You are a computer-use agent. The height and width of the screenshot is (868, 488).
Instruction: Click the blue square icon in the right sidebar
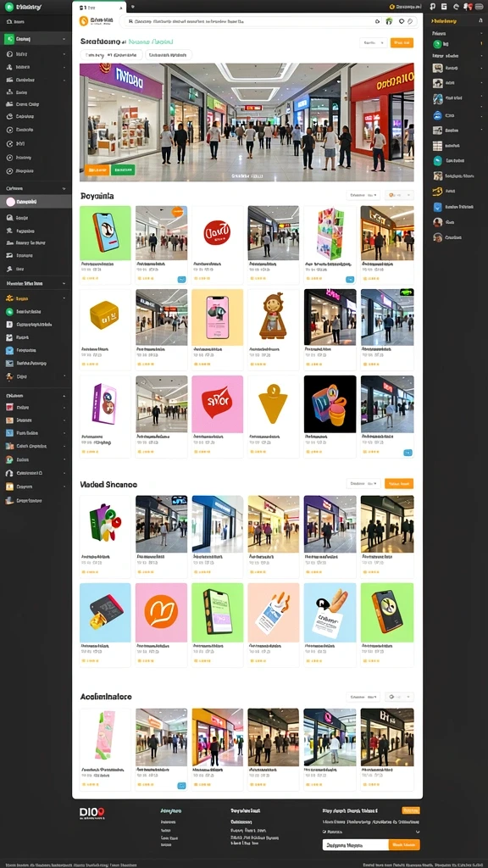tap(437, 207)
